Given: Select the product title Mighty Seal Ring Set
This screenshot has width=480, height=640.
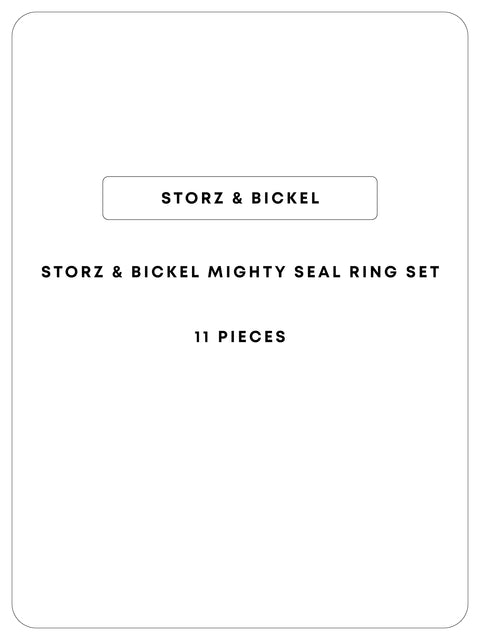Looking at the screenshot, I should coord(240,272).
